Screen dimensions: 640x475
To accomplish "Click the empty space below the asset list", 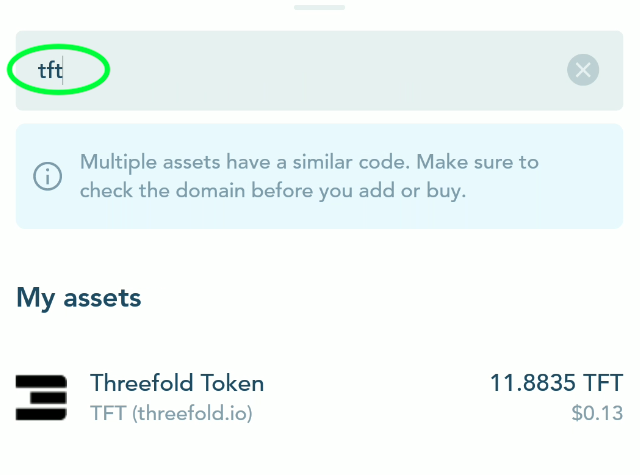I will [x=320, y=455].
